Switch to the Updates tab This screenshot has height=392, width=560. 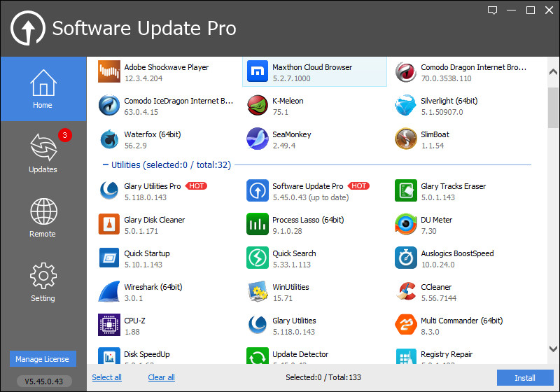pos(43,153)
